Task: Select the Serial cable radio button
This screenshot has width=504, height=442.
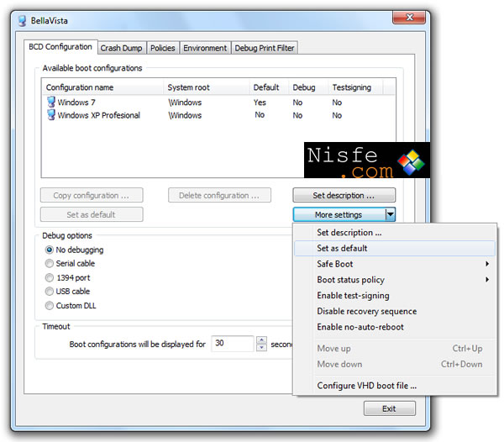Action: [50, 264]
